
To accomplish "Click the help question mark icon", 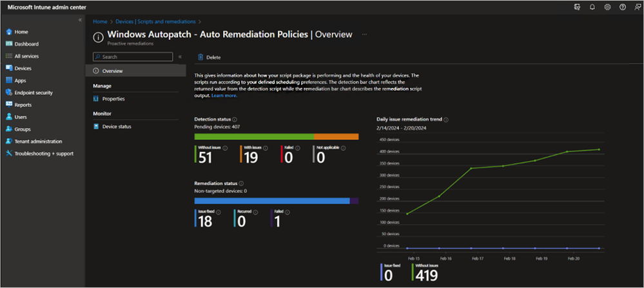I will coord(622,7).
